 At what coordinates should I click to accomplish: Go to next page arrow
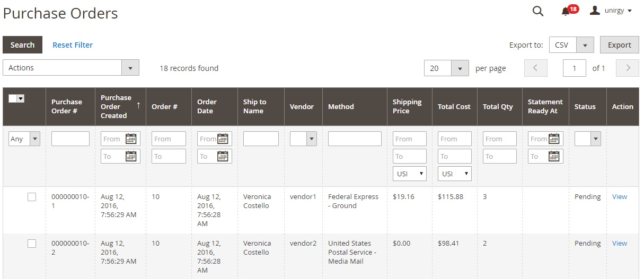(x=628, y=68)
